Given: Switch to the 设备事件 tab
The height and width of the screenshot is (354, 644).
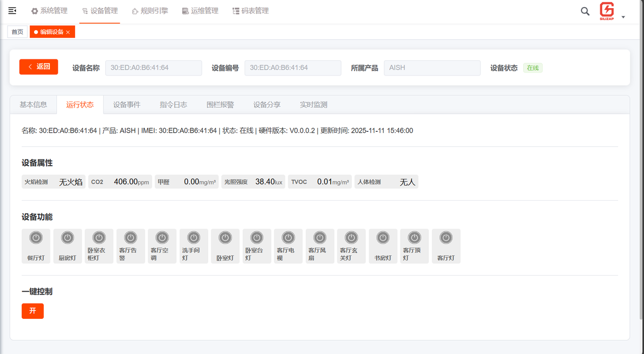Looking at the screenshot, I should tap(127, 105).
